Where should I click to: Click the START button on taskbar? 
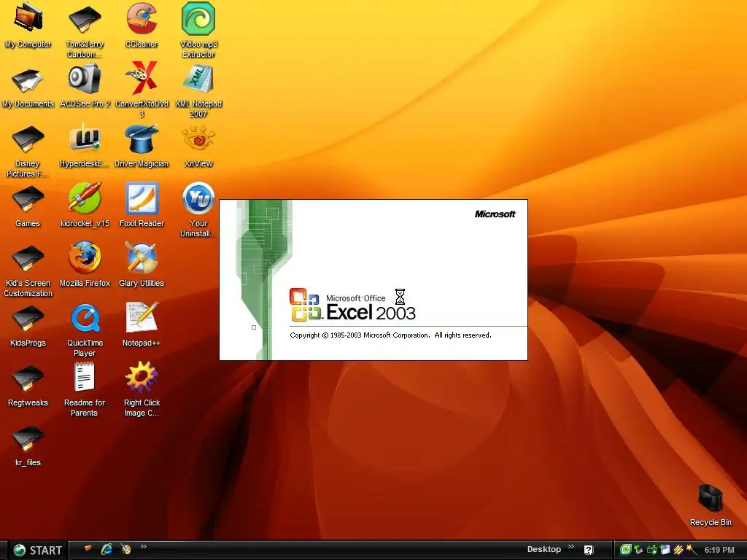point(38,550)
